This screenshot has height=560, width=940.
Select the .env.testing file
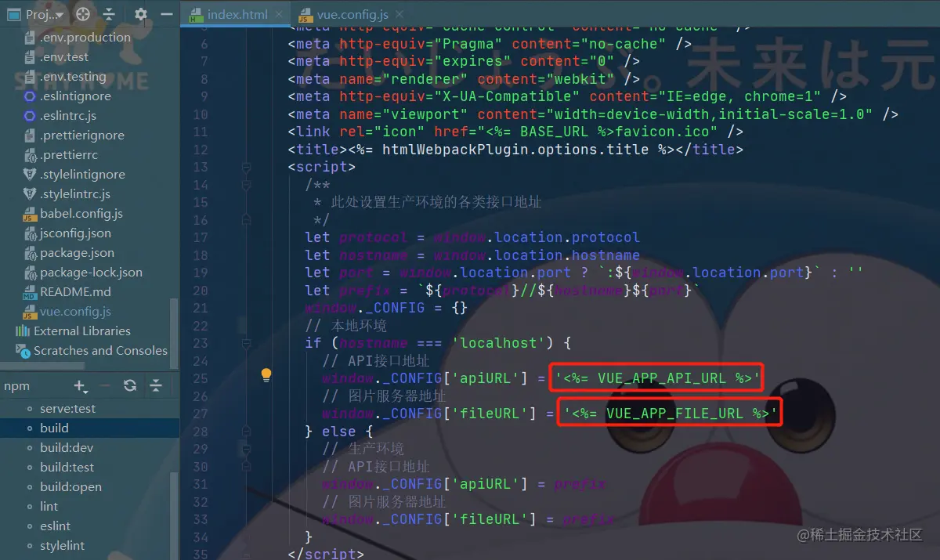pyautogui.click(x=73, y=77)
